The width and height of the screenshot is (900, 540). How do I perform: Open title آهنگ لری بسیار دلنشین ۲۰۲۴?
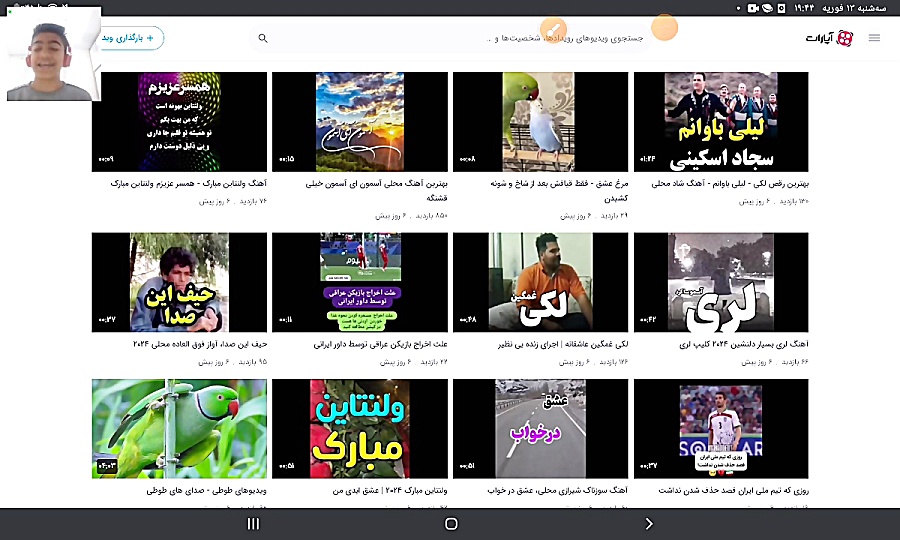click(744, 344)
